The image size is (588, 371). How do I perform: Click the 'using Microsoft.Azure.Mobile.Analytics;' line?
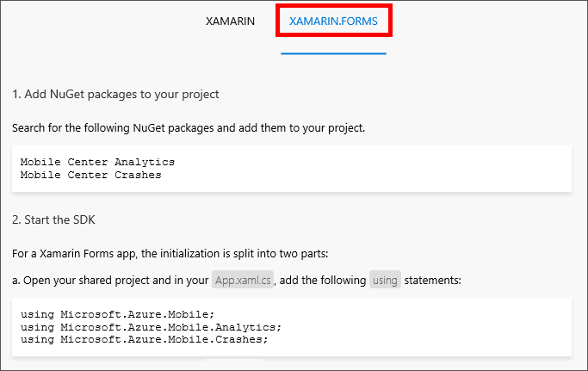[x=151, y=326]
